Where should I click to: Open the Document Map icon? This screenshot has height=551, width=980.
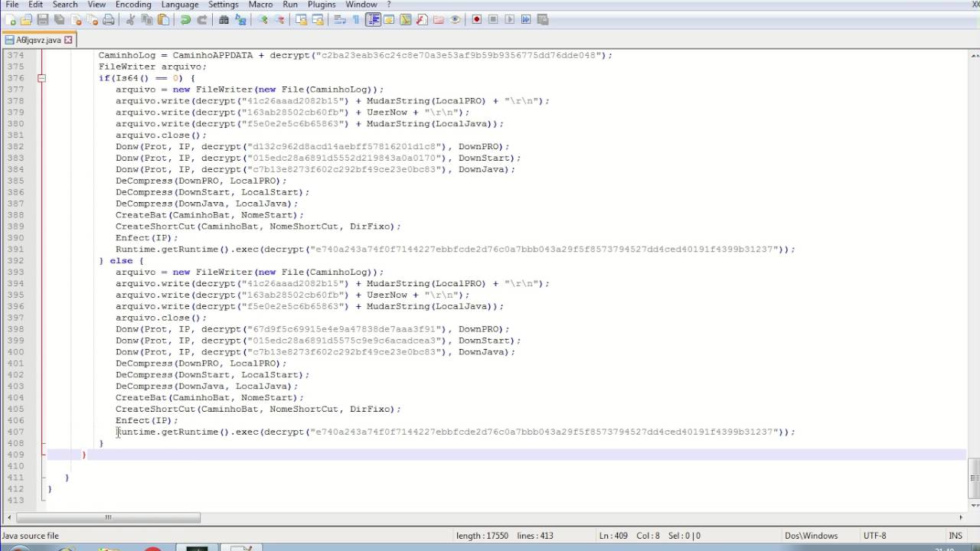click(405, 19)
